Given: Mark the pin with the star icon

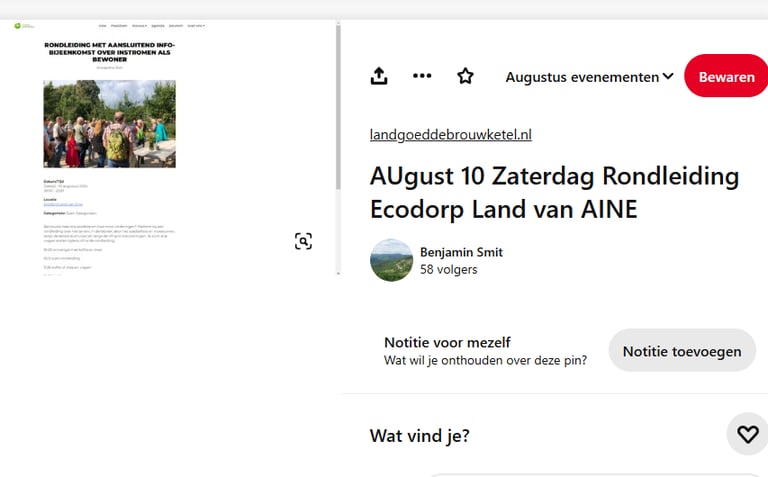Looking at the screenshot, I should click(x=465, y=76).
